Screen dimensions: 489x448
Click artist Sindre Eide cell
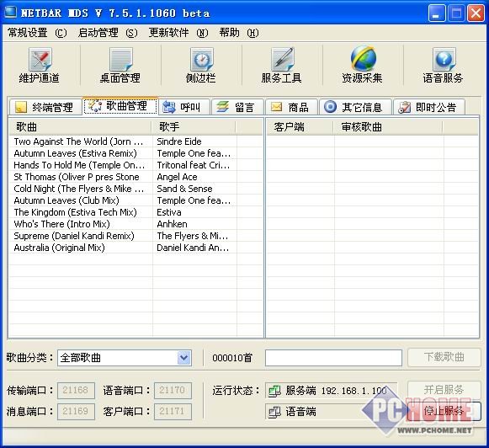point(179,141)
